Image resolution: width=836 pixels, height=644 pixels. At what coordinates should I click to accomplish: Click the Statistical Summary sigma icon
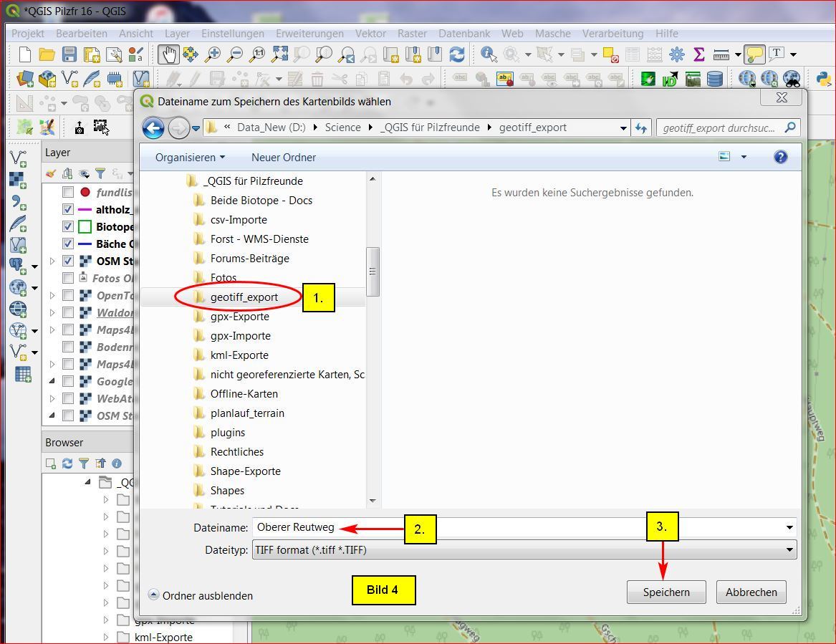pyautogui.click(x=698, y=54)
